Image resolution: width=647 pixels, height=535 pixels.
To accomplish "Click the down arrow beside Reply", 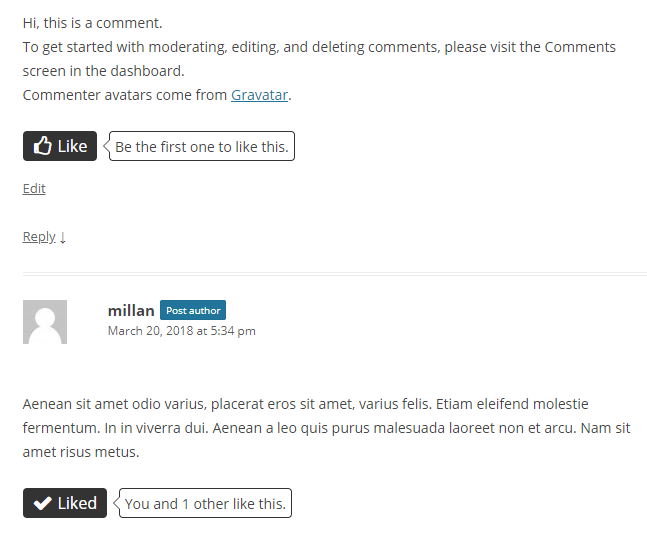I will click(63, 237).
